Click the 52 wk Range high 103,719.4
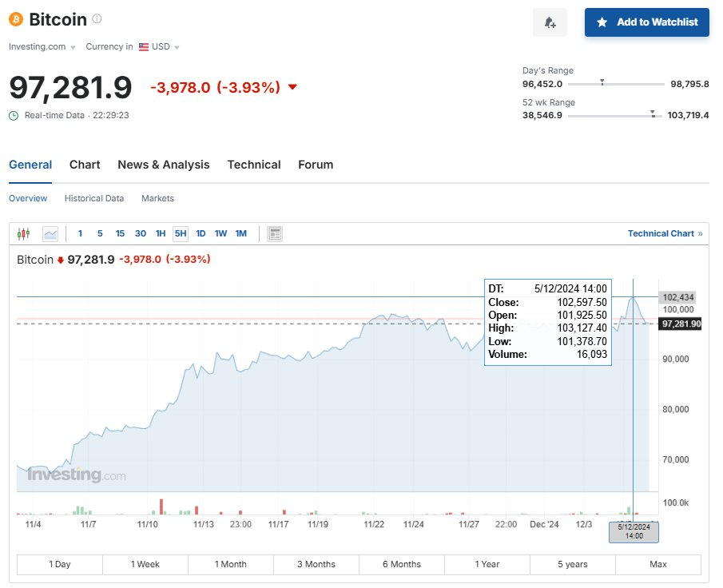Viewport: 723px width, 588px height. pos(688,115)
